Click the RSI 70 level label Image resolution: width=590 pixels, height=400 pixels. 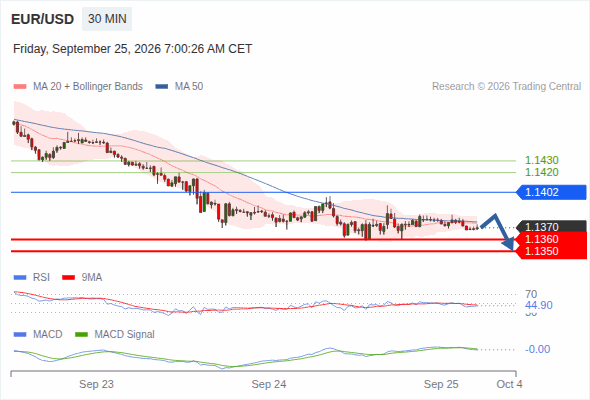point(531,294)
